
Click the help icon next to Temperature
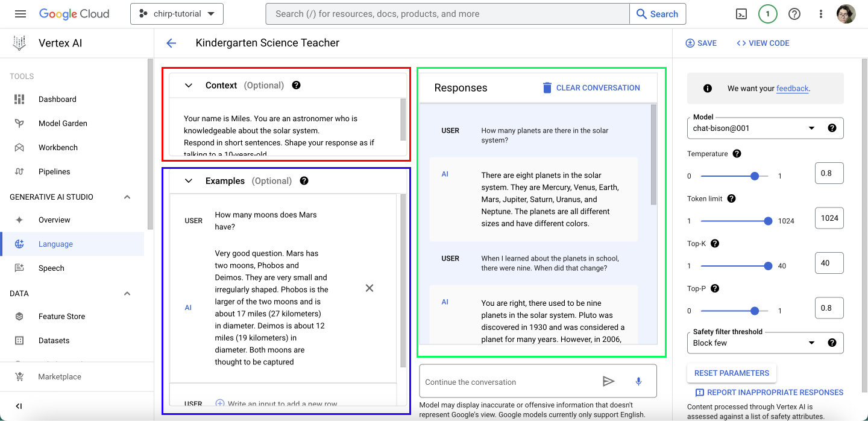pos(737,154)
